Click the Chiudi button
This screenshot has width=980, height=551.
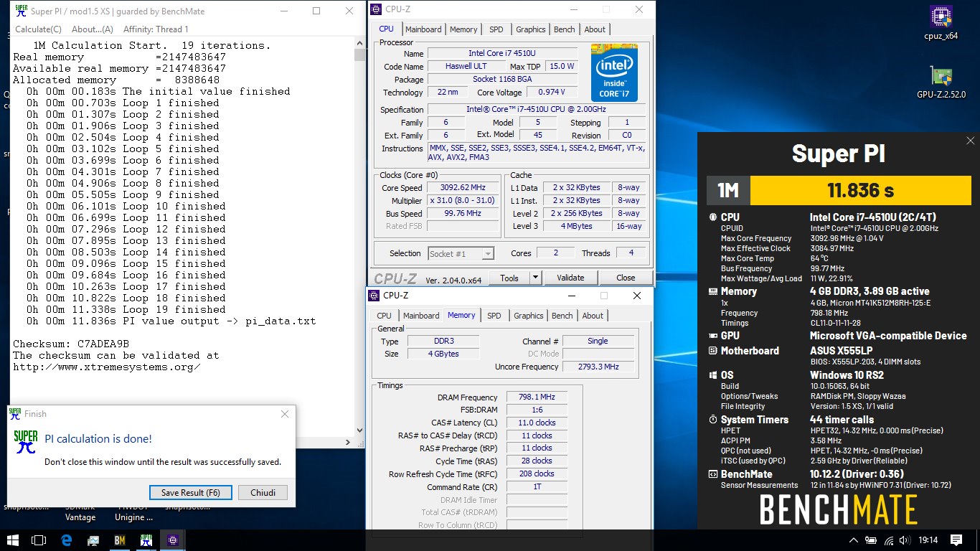tap(263, 493)
